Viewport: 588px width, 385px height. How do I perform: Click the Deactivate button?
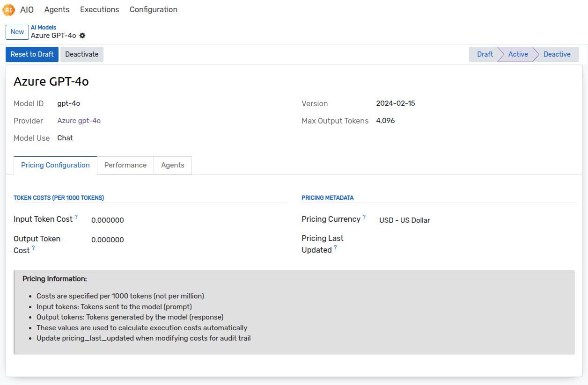click(x=82, y=54)
